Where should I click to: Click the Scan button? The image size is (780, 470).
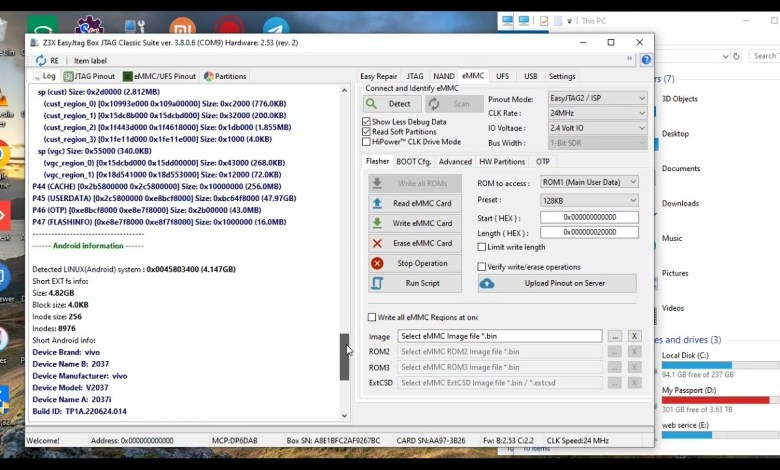[x=454, y=103]
